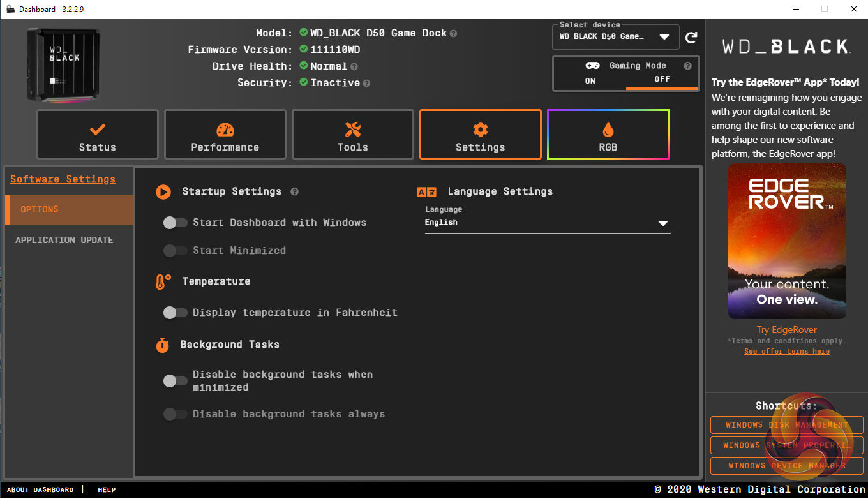
Task: Click the Terms and conditions apply note
Action: point(787,341)
